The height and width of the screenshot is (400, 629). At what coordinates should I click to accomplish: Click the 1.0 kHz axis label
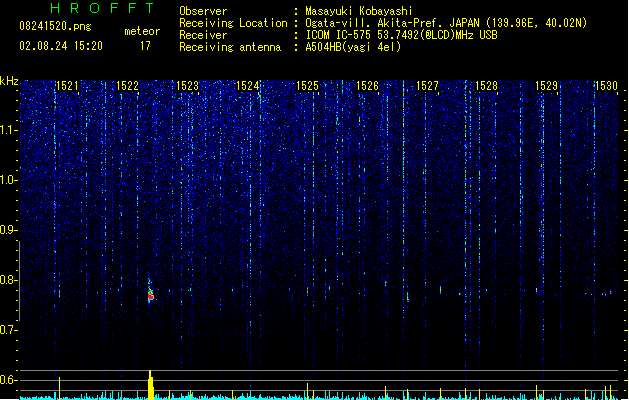point(8,180)
